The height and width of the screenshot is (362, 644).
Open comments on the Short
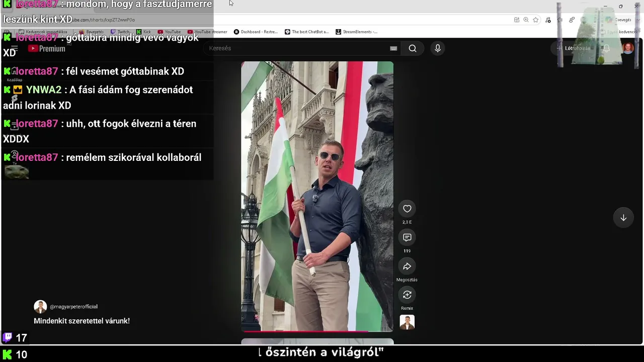click(407, 237)
